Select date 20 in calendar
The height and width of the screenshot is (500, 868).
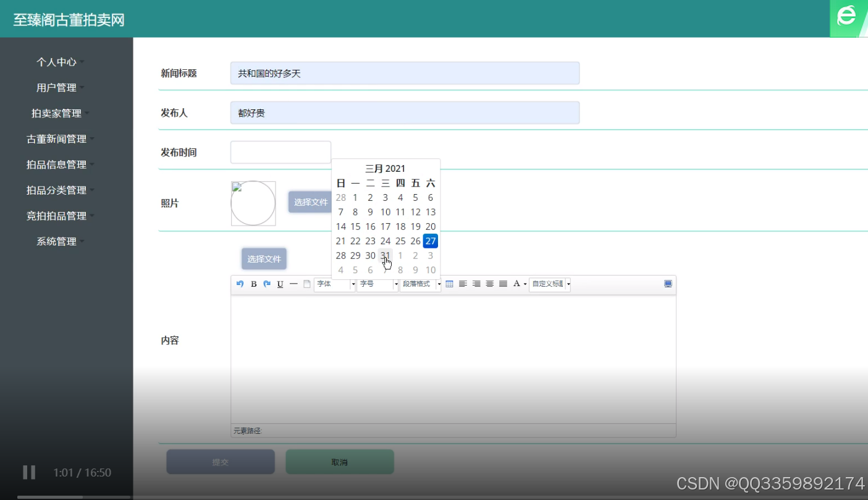(431, 227)
